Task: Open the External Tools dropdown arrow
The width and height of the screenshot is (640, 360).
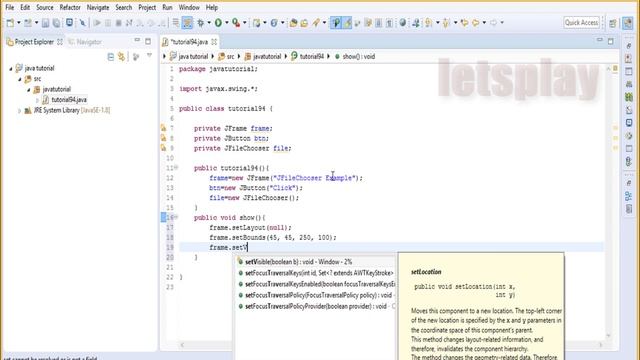Action: (245, 23)
